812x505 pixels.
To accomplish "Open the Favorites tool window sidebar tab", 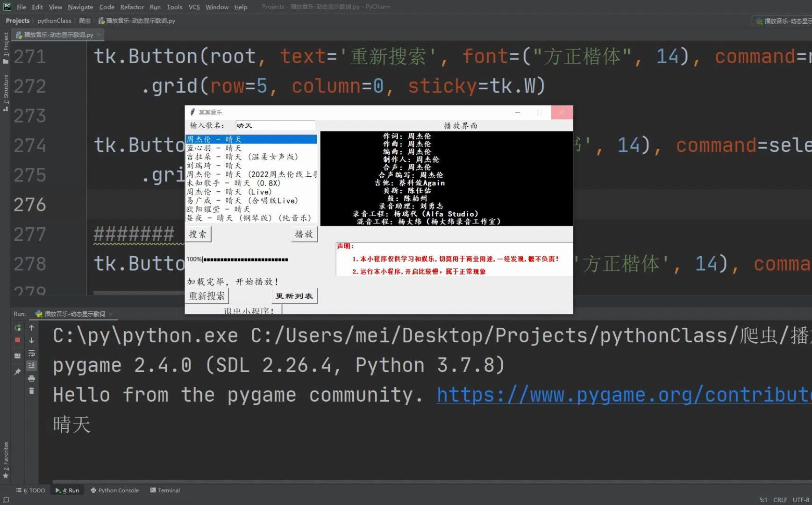I will pos(6,460).
